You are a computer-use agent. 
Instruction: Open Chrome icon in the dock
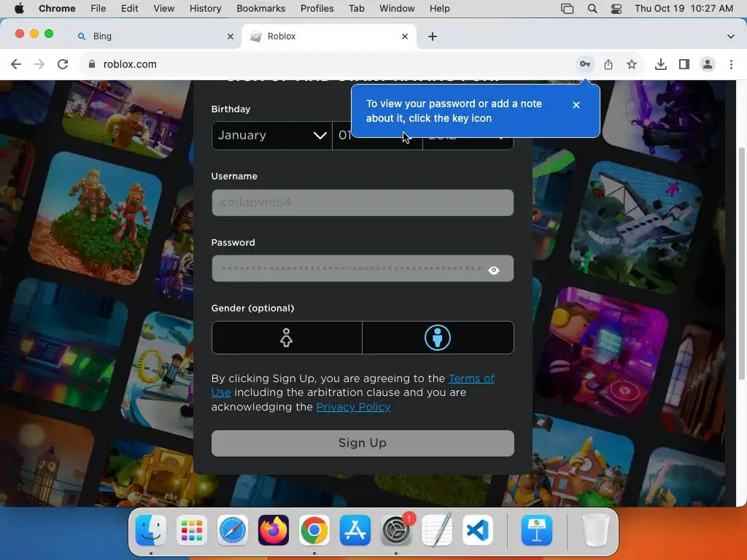coord(314,530)
